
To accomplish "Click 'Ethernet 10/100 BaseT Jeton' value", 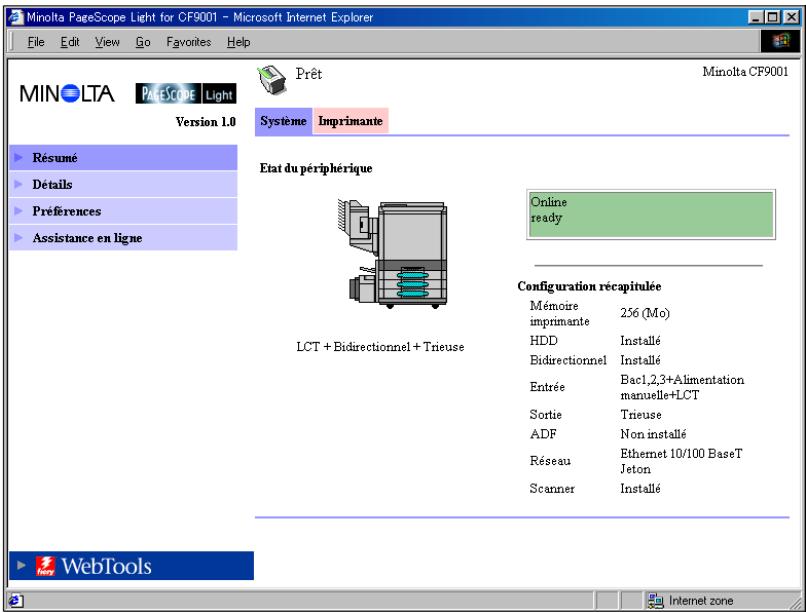I will 681,461.
